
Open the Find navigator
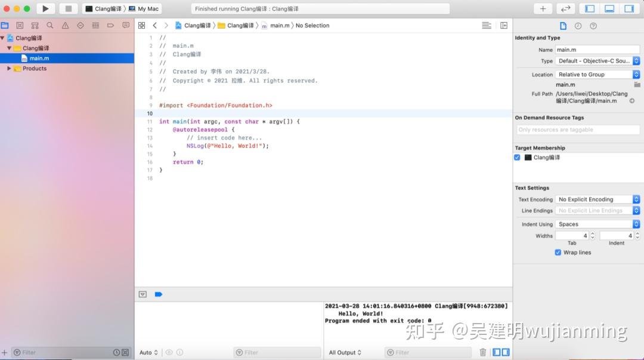point(50,26)
